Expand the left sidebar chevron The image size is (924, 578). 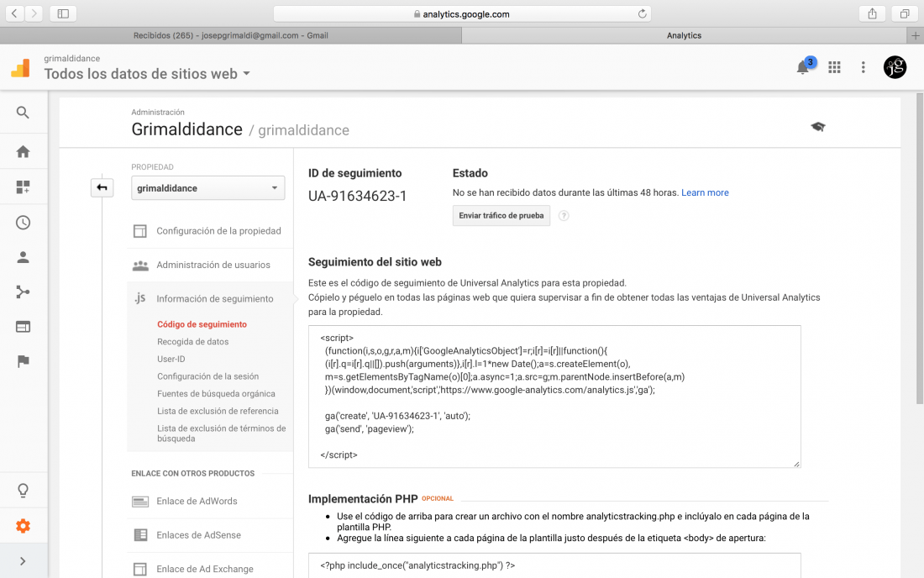(23, 561)
